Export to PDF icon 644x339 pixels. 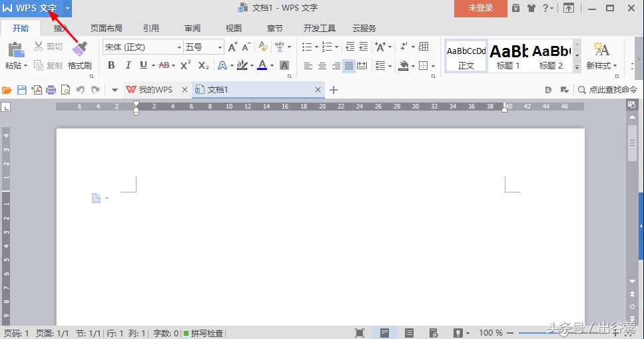point(37,90)
